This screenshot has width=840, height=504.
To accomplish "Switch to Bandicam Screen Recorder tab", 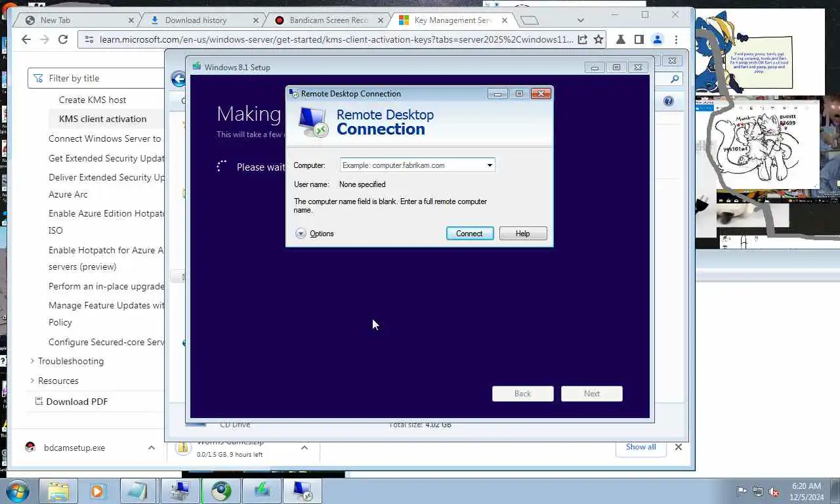I will [x=327, y=20].
